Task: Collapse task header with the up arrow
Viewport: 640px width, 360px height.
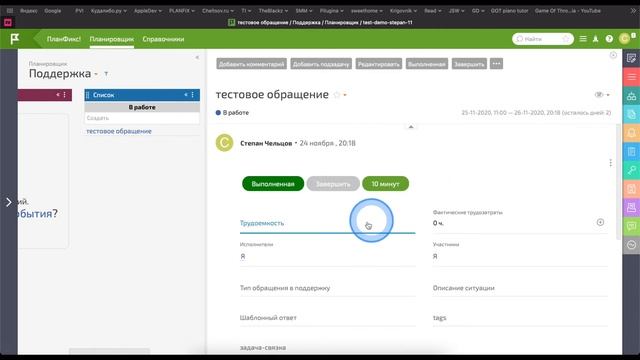Action: tap(411, 127)
